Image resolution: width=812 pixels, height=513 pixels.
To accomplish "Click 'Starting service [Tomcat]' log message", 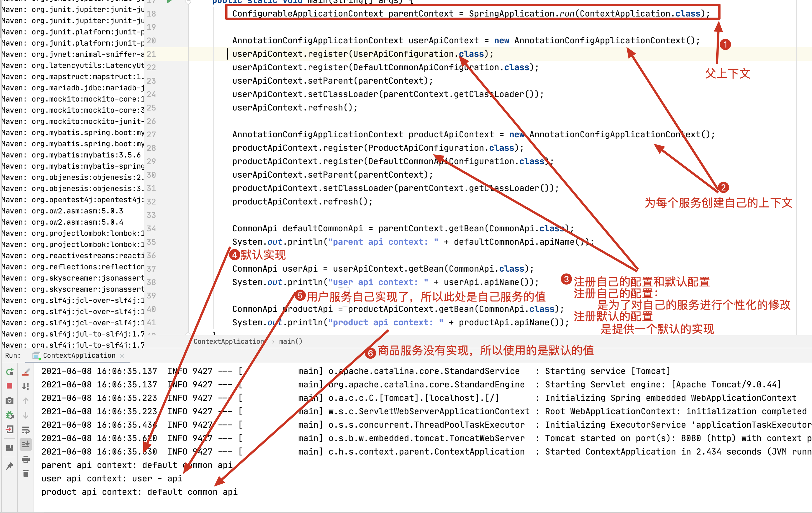I will [x=608, y=371].
